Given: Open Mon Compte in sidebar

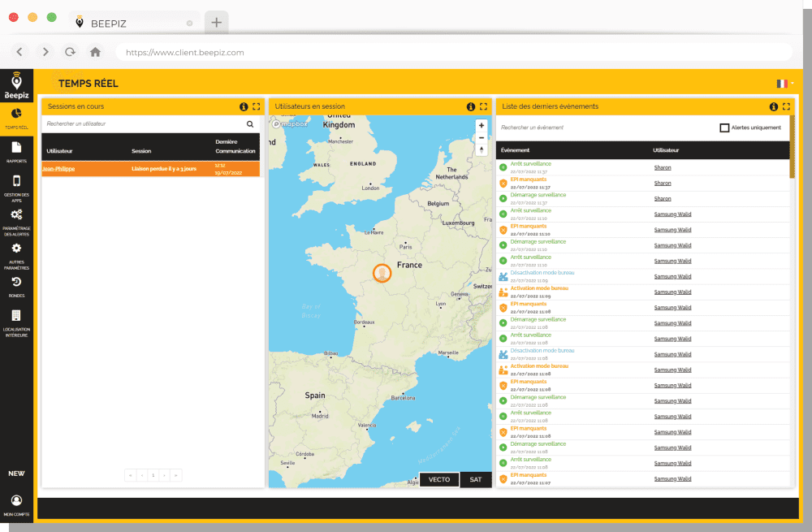Looking at the screenshot, I should coord(16,505).
